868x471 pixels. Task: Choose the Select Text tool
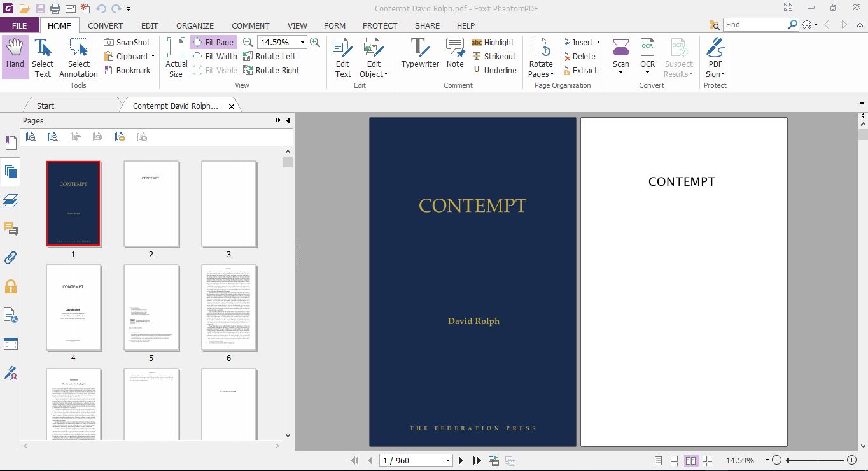43,57
